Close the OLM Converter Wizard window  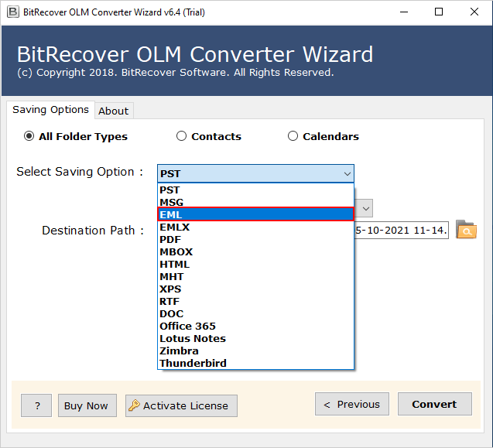pos(474,12)
